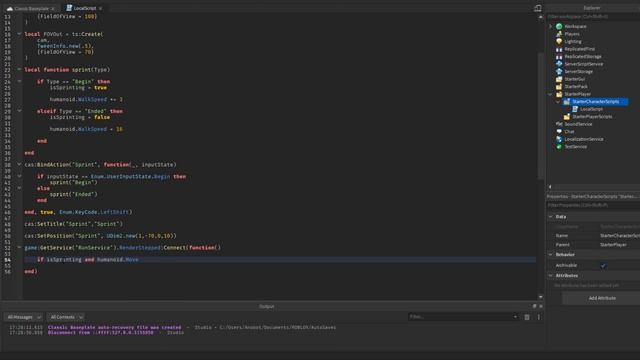
Task: Click the LocalizationService icon
Action: (559, 139)
